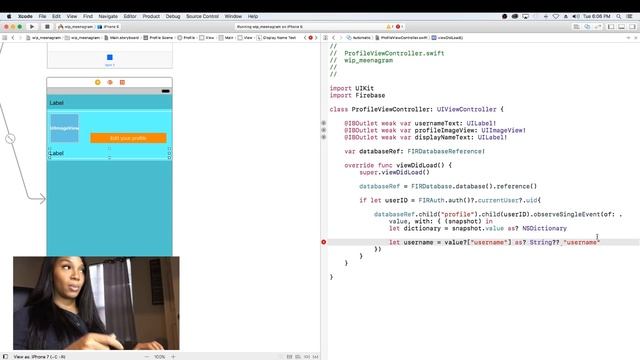Open Spotlight search in menu bar
640x360 pixels.
(619, 16)
